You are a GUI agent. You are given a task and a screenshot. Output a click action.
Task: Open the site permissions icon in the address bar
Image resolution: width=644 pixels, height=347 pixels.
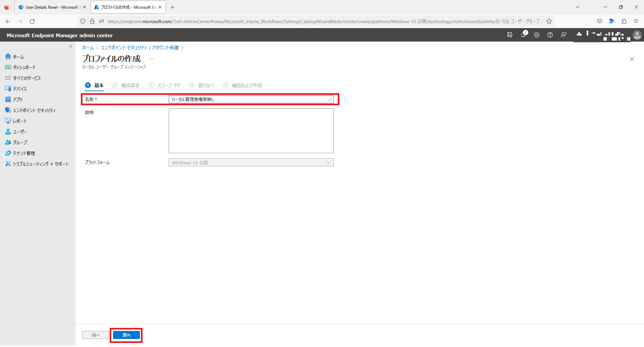(x=102, y=21)
